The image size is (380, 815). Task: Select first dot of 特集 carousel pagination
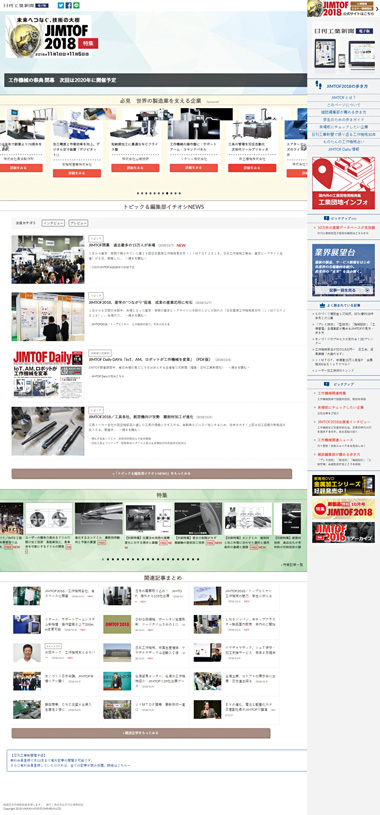[103, 560]
